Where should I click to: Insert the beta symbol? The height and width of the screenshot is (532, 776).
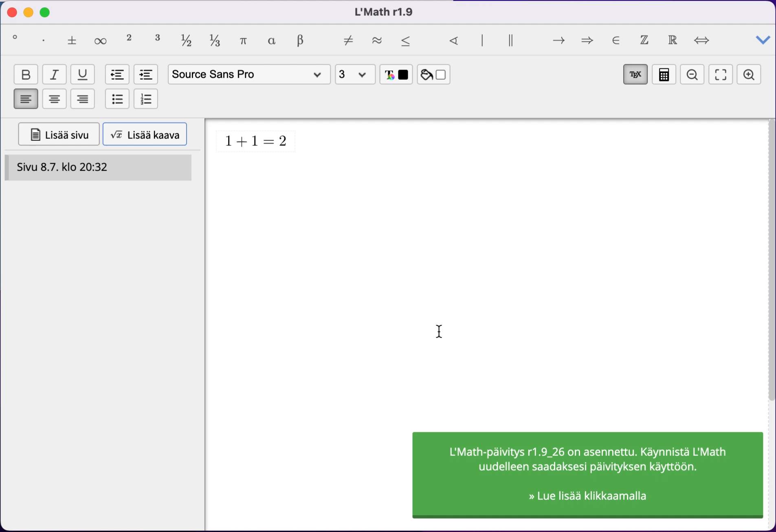point(301,40)
